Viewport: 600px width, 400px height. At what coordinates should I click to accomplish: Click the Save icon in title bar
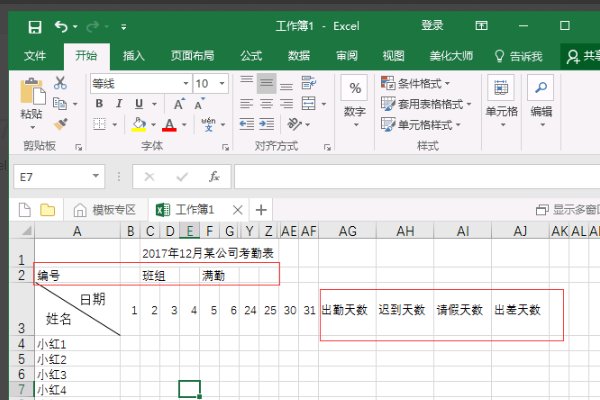pos(35,27)
